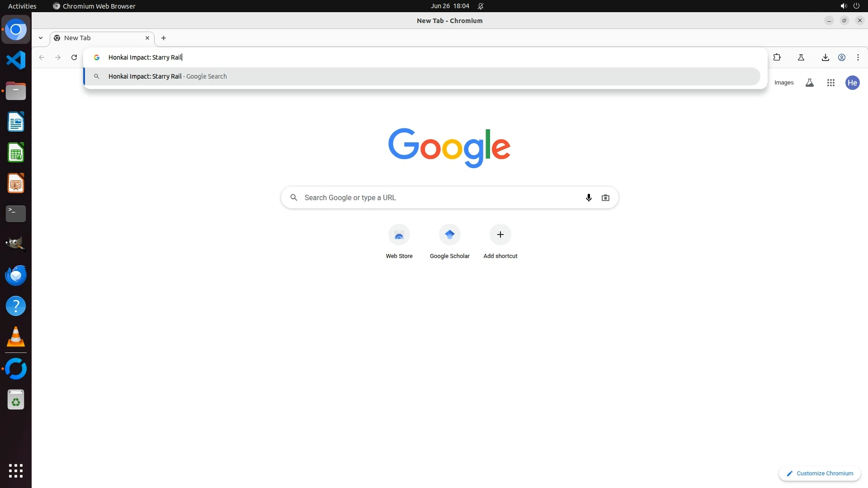The height and width of the screenshot is (488, 868).
Task: Open Google Lens image search icon
Action: 605,197
